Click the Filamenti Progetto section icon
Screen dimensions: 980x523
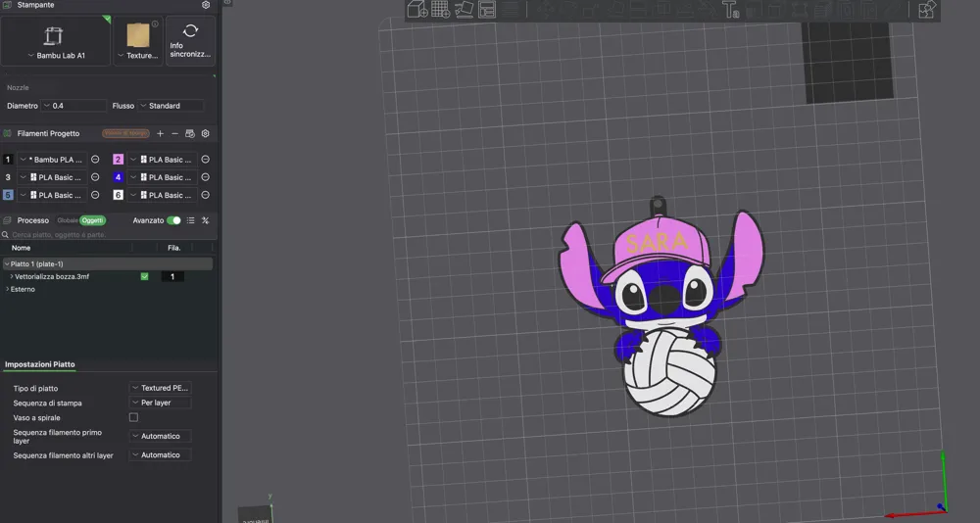[x=8, y=133]
